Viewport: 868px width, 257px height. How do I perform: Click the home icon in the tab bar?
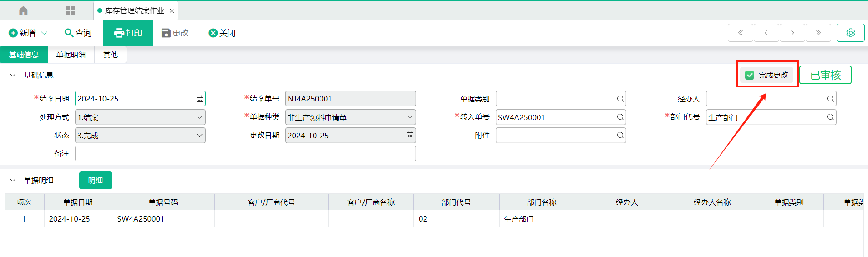24,10
